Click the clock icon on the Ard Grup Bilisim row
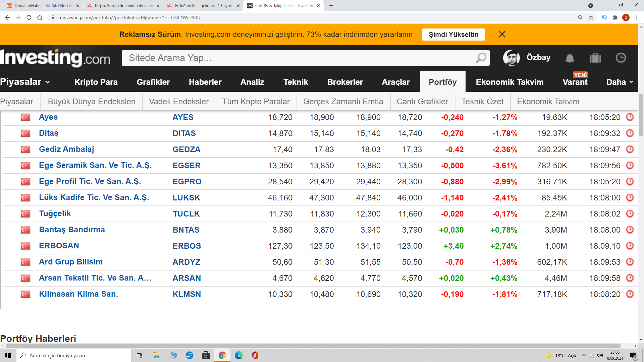The width and height of the screenshot is (644, 362). [x=630, y=262]
